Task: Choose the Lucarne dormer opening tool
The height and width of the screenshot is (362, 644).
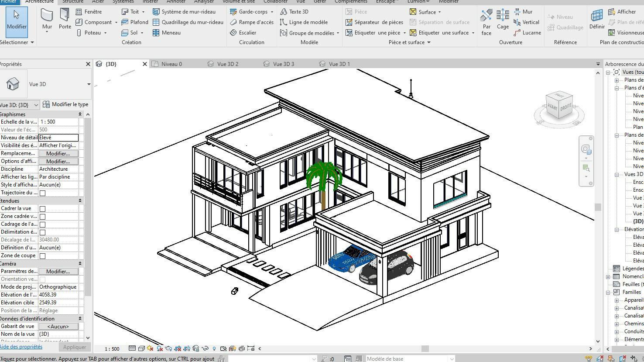Action: tap(528, 33)
